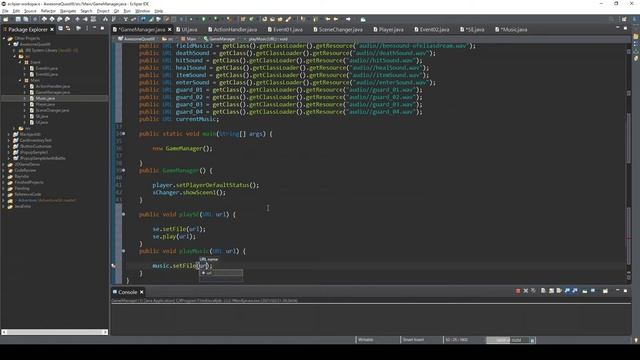640x360 pixels.
Task: Open Console dropdown icon in Console toolbar
Action: tap(606, 291)
